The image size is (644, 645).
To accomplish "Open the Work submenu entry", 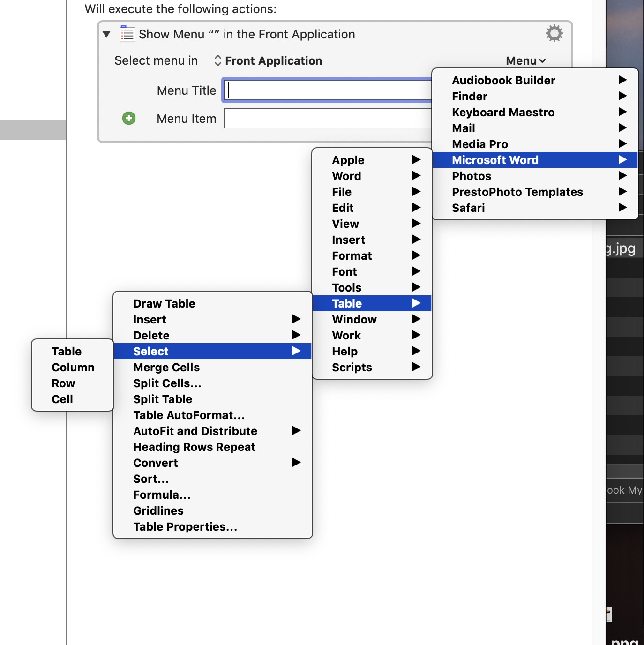I will tap(372, 336).
